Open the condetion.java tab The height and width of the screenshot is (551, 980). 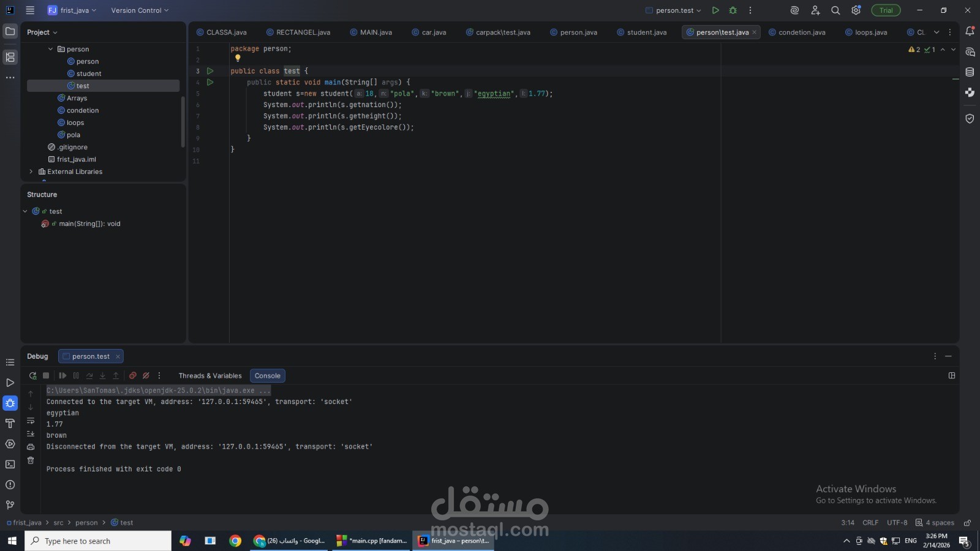[800, 32]
